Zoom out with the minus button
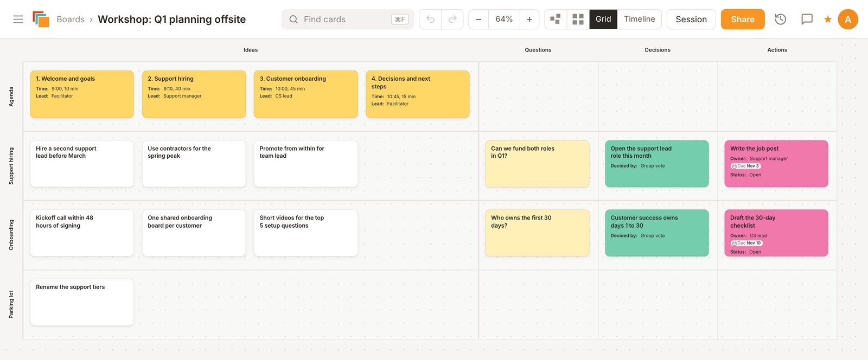The width and height of the screenshot is (868, 360). [x=478, y=19]
